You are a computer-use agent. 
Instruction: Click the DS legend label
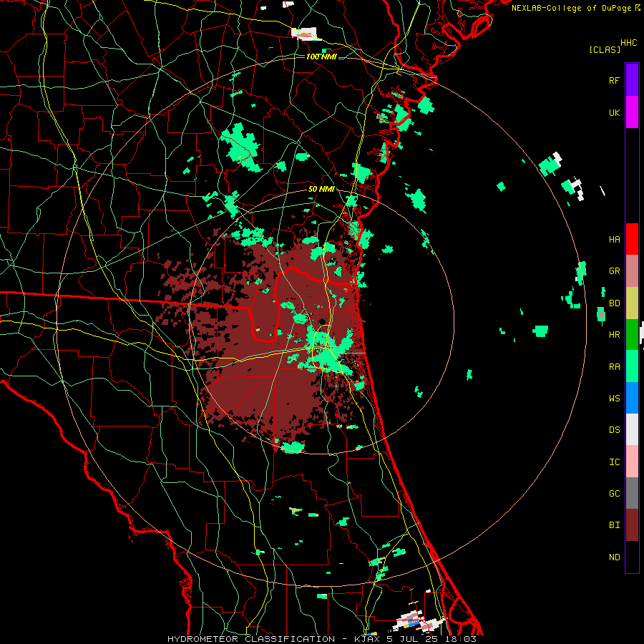click(x=614, y=430)
